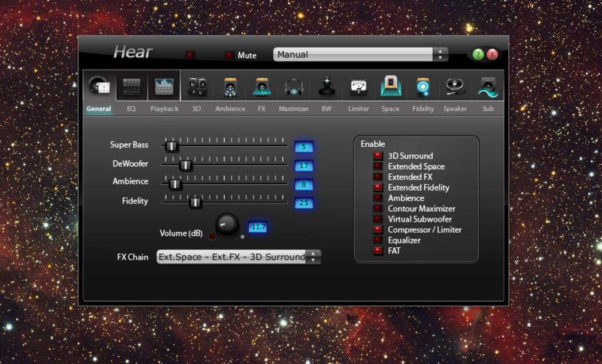This screenshot has width=602, height=364.
Task: Toggle the Ambience enable light
Action: [x=378, y=198]
